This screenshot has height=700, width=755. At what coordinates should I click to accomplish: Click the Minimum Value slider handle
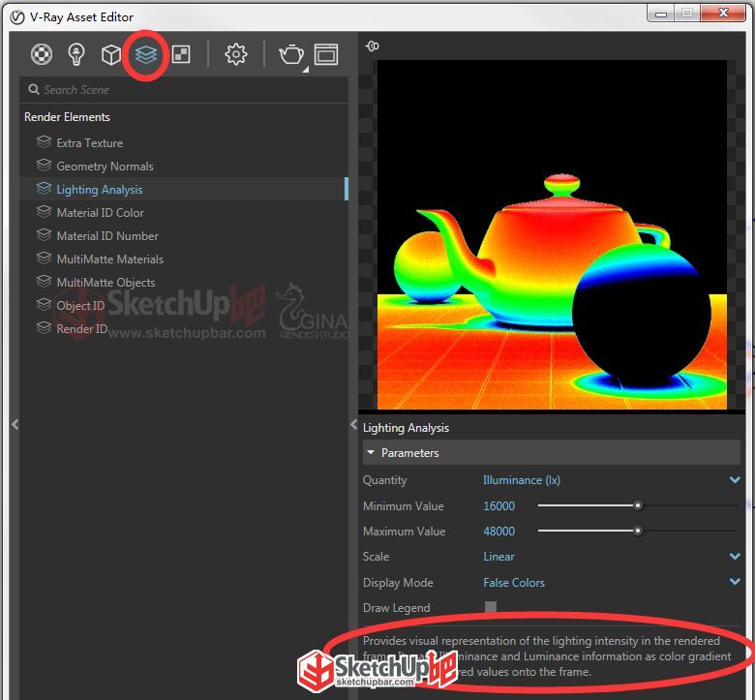click(638, 505)
